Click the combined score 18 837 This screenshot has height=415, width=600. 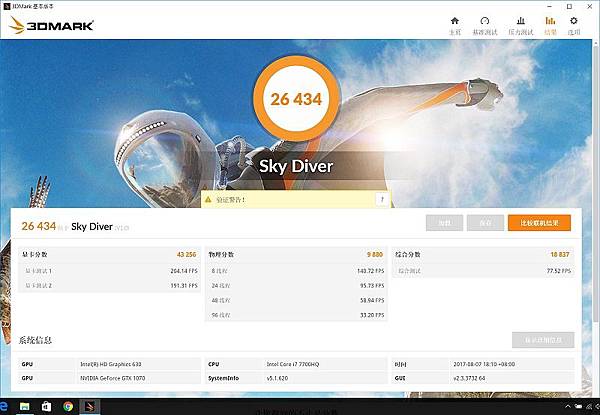click(x=560, y=254)
